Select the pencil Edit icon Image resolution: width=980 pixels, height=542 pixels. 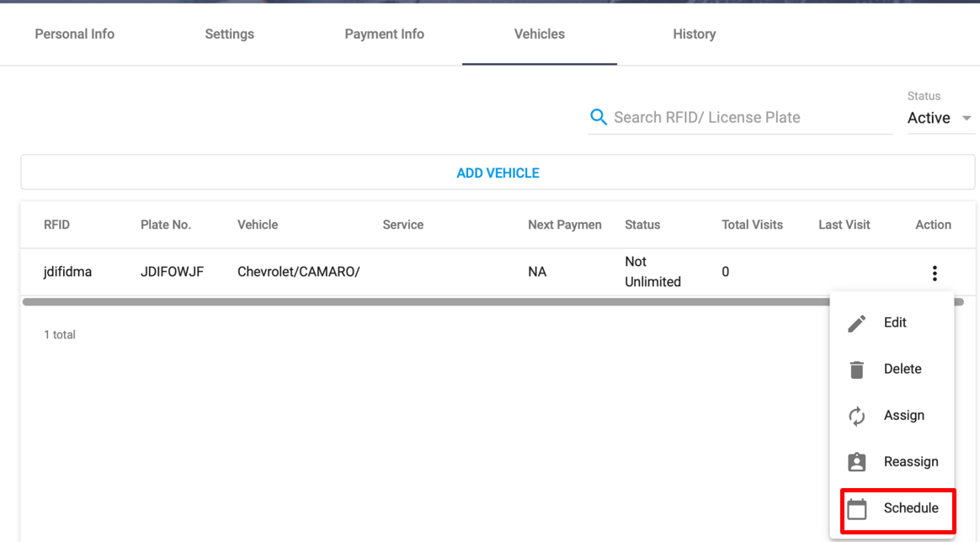pyautogui.click(x=857, y=322)
